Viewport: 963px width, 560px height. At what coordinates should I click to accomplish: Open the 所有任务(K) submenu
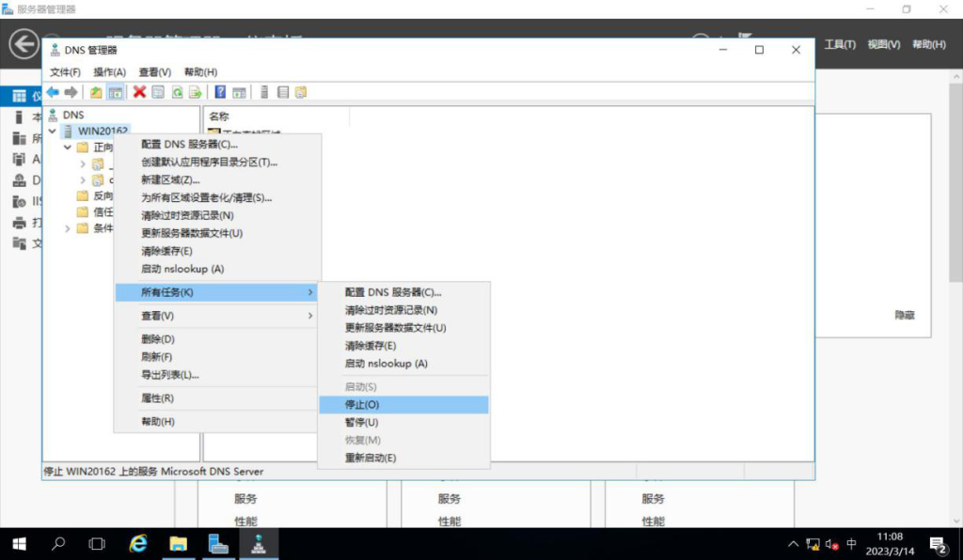(x=218, y=292)
